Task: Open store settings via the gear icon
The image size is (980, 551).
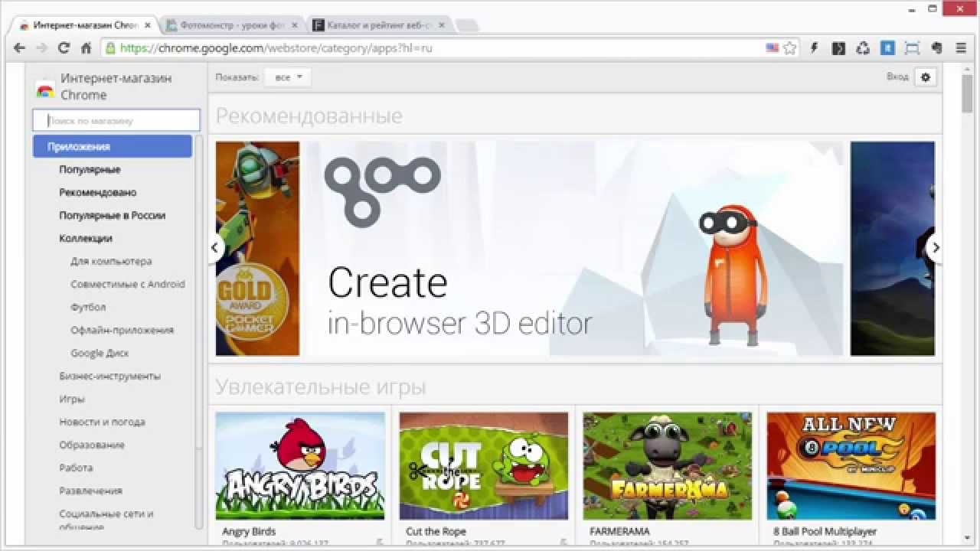Action: click(926, 77)
